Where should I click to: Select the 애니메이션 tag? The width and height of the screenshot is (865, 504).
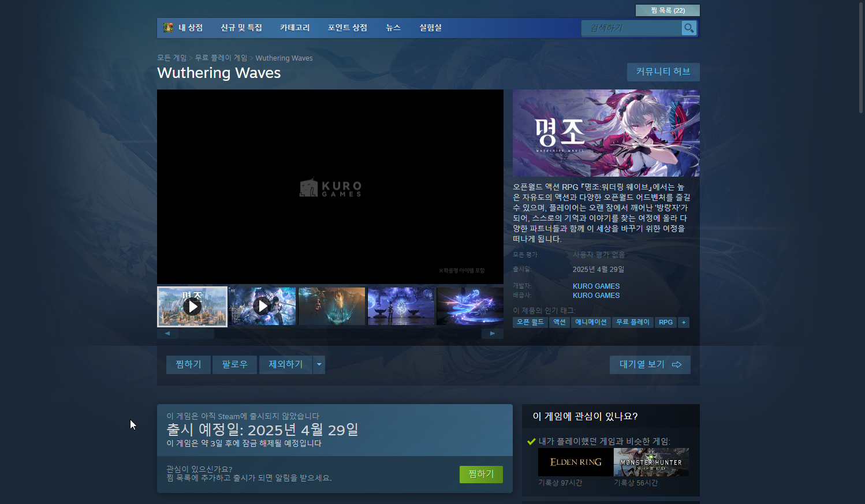[x=591, y=322]
